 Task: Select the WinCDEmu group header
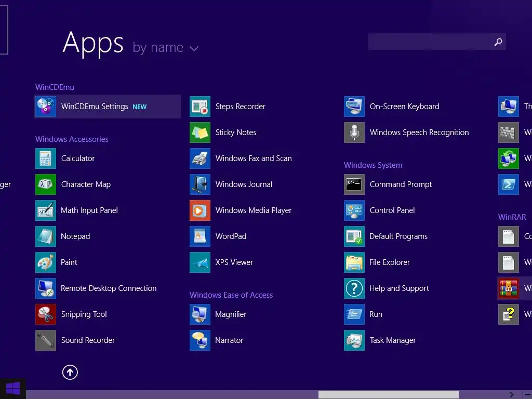pos(55,87)
